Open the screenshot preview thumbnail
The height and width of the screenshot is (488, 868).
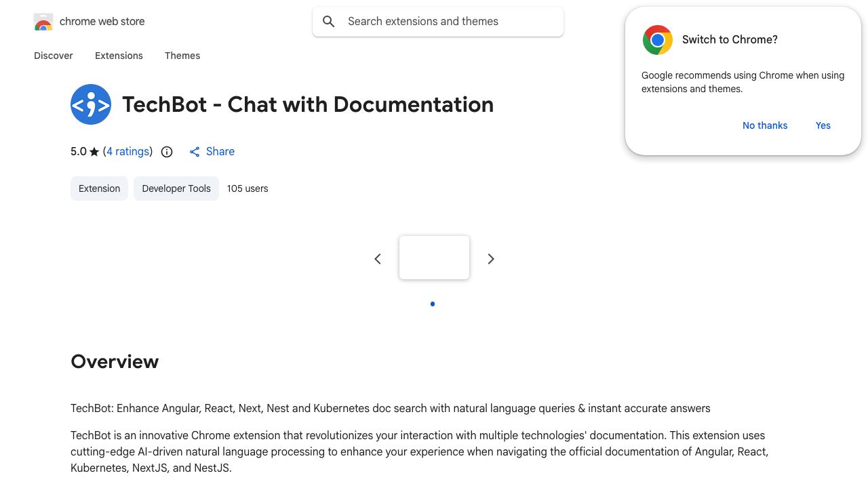pyautogui.click(x=434, y=258)
